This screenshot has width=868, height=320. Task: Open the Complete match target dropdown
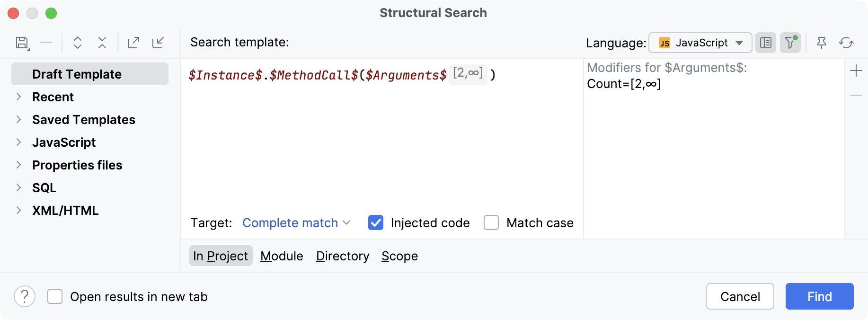[296, 223]
